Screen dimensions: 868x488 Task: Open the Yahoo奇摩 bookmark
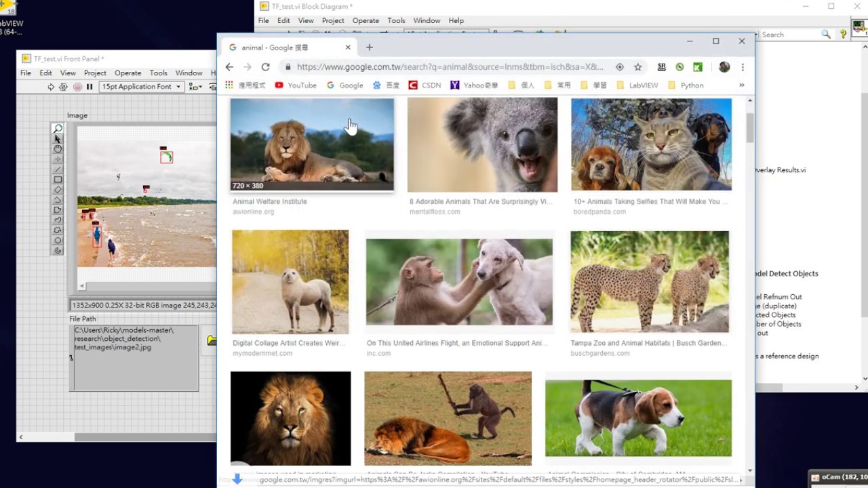pyautogui.click(x=474, y=85)
